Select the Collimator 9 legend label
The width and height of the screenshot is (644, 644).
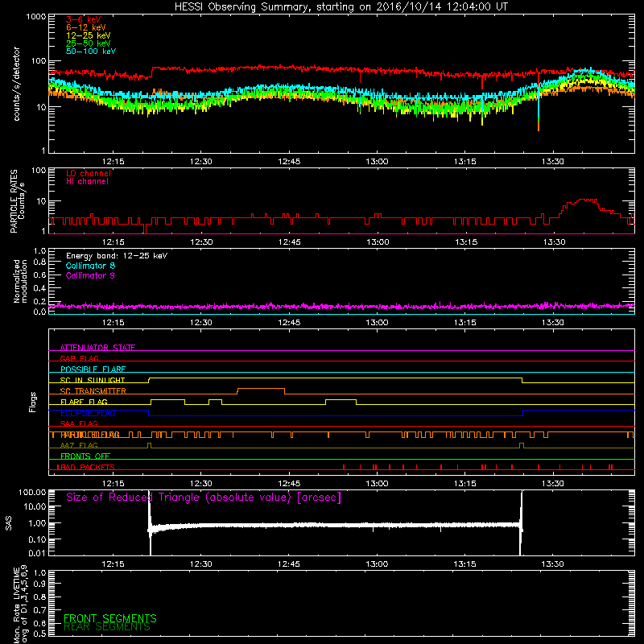click(x=90, y=275)
